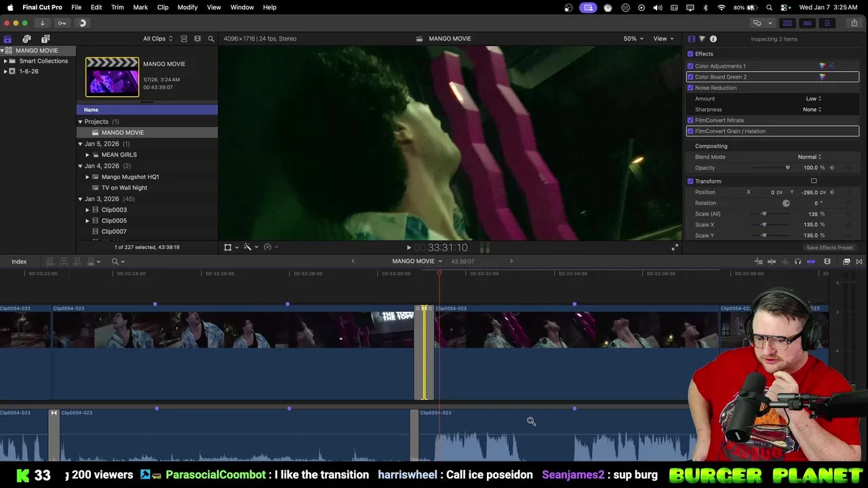Screen dimensions: 868x488
Task: Open the viewer 50% zoom dropdown
Action: click(x=633, y=39)
